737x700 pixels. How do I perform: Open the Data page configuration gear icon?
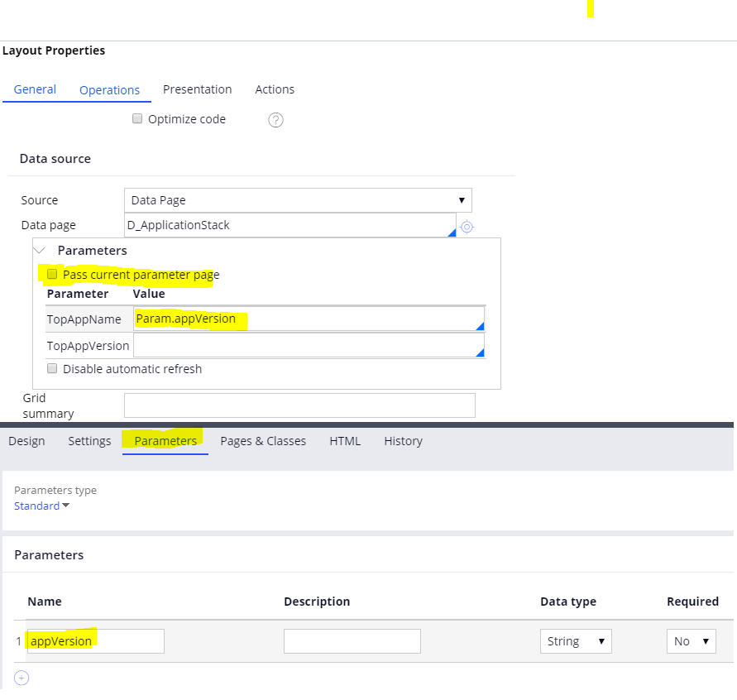467,227
